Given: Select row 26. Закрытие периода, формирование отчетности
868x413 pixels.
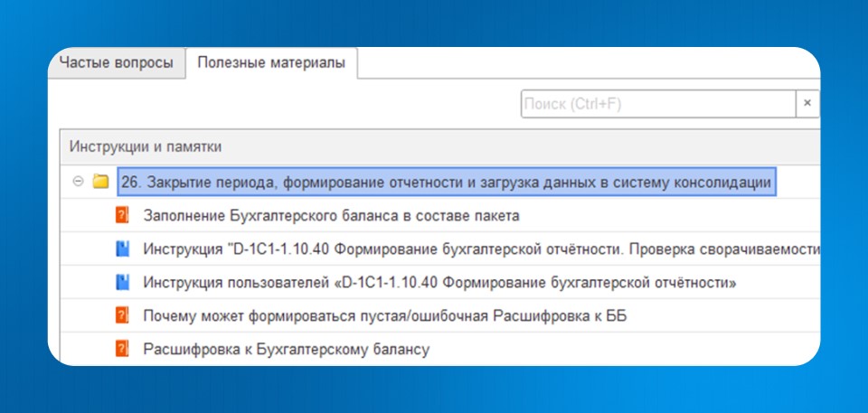Looking at the screenshot, I should (x=446, y=183).
